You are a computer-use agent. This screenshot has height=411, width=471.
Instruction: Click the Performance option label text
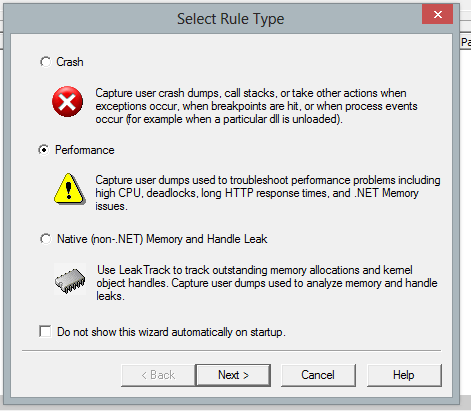click(x=85, y=150)
